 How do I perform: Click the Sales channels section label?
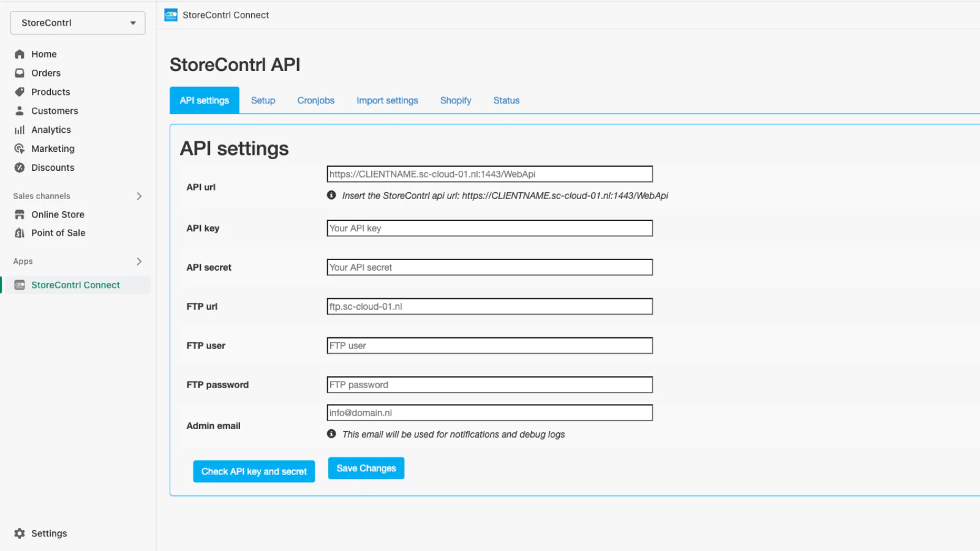click(42, 196)
